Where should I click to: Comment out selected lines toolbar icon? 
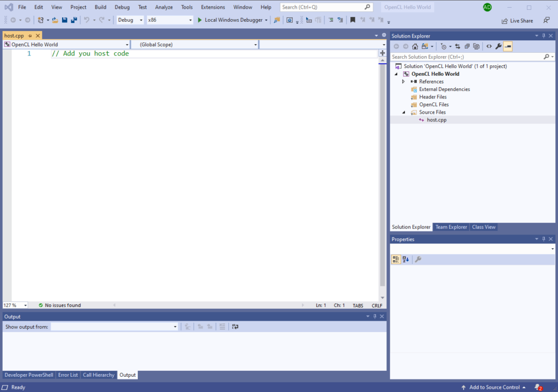[x=331, y=20]
